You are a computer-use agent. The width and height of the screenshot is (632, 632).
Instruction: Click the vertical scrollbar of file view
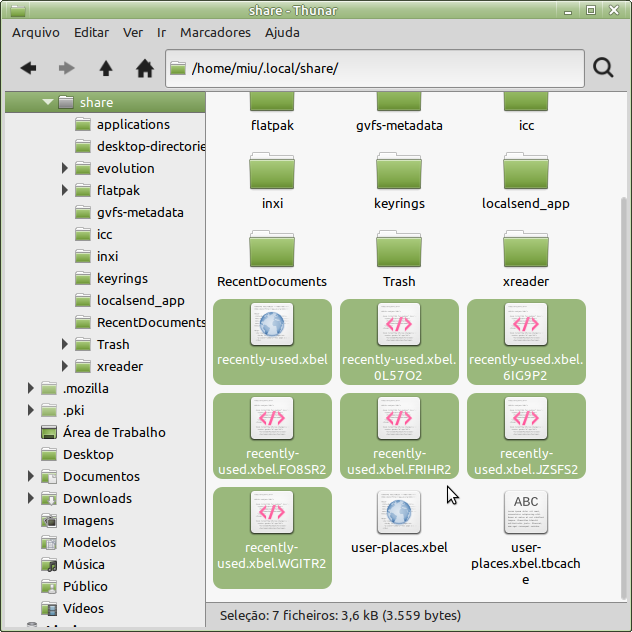click(625, 400)
